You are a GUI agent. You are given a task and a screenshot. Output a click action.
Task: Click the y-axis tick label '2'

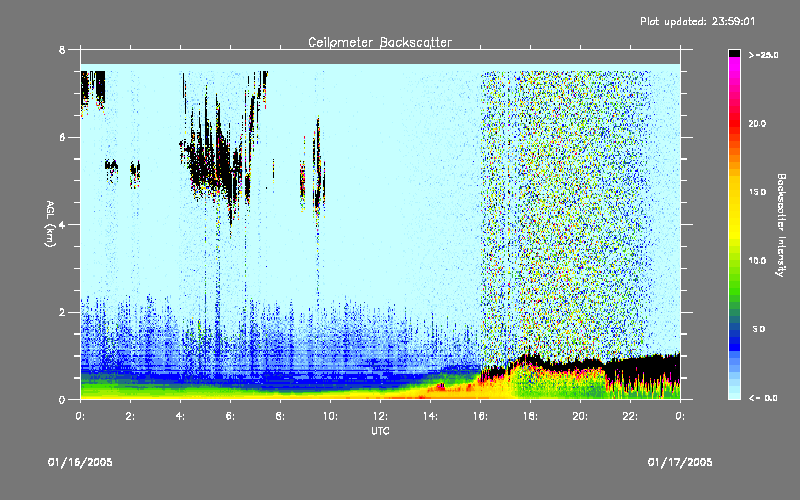coord(62,312)
